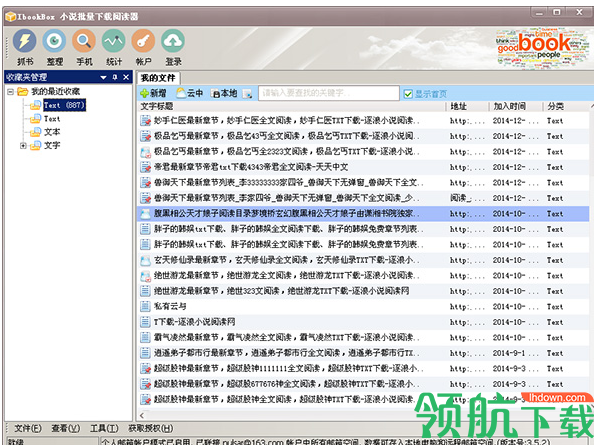Click document icon of 私有云与 row

click(x=145, y=306)
